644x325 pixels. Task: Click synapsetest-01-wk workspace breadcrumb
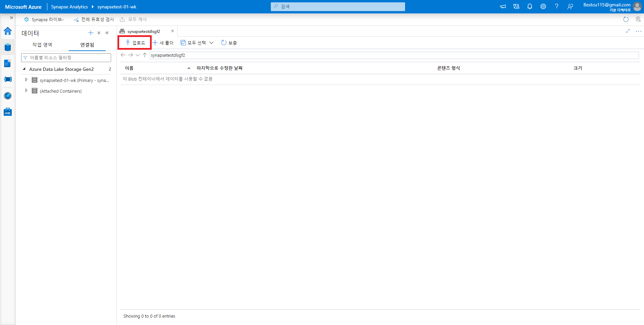pyautogui.click(x=117, y=7)
